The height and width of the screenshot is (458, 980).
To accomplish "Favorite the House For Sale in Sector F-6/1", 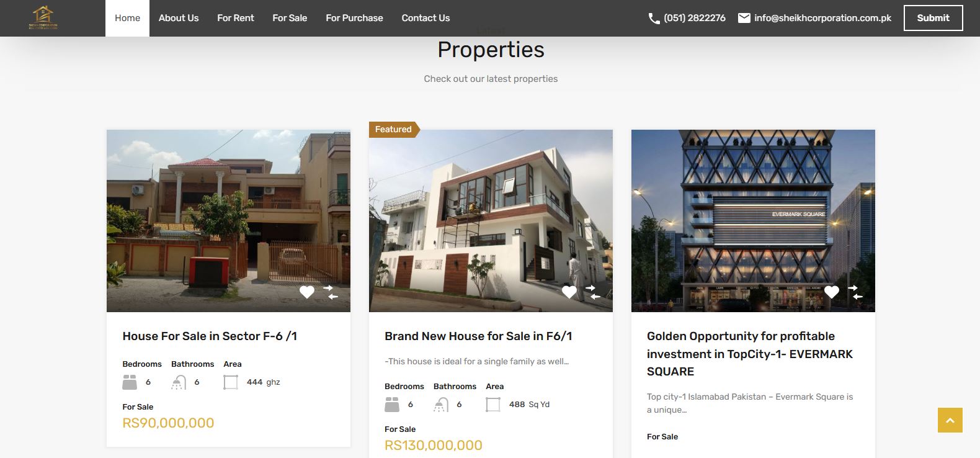I will coord(306,292).
